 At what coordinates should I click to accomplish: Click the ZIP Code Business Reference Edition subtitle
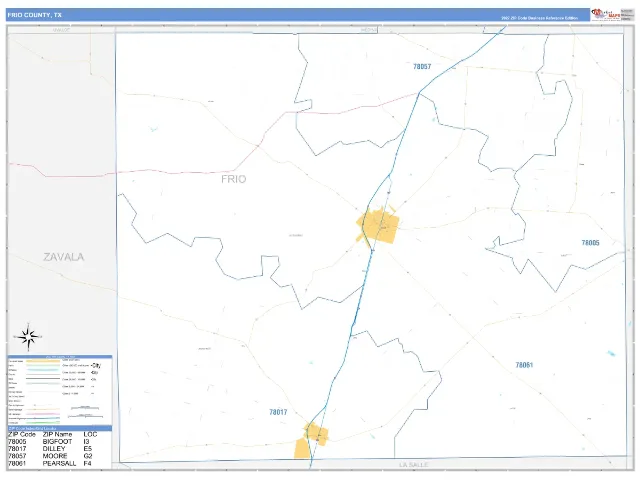(539, 18)
